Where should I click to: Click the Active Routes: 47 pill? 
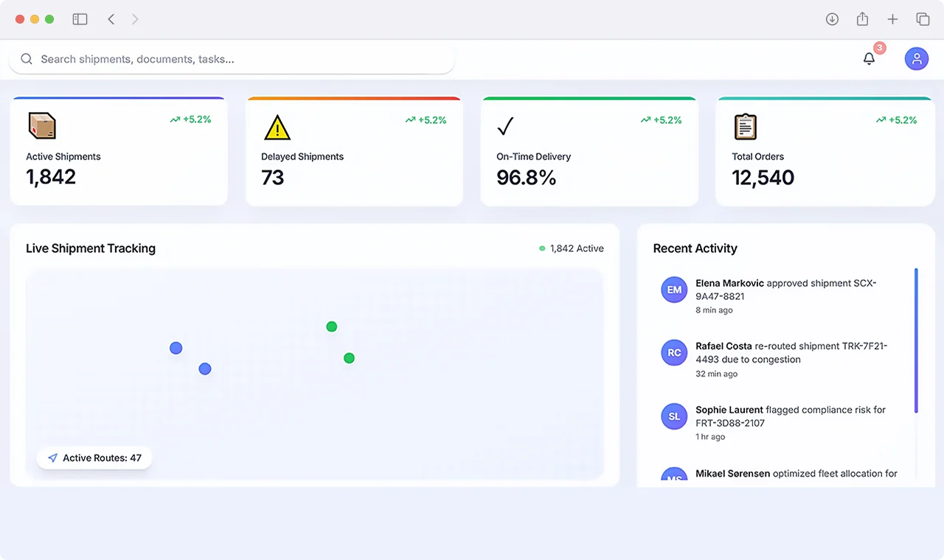tap(94, 458)
